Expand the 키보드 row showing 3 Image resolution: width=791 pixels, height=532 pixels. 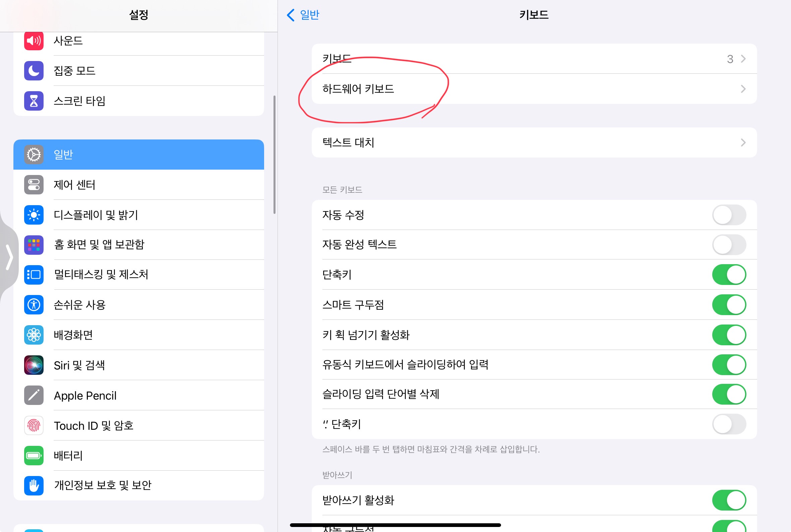click(534, 59)
